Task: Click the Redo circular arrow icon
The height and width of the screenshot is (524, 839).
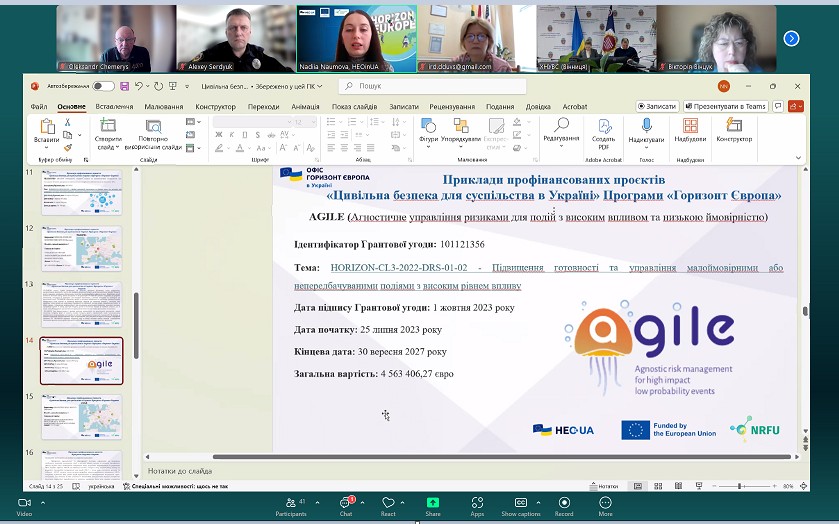Action: pyautogui.click(x=158, y=86)
